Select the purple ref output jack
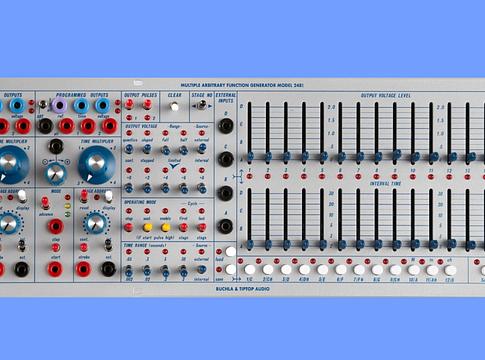The image size is (485, 360). tap(59, 105)
